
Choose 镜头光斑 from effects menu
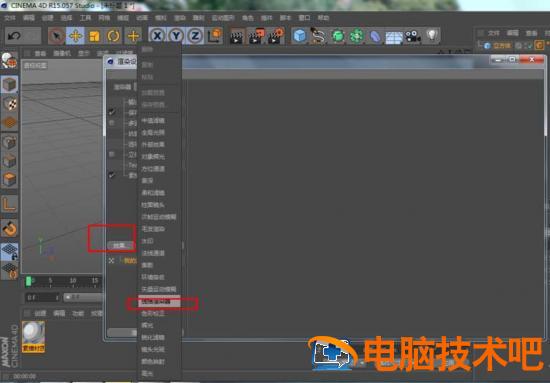tap(153, 349)
